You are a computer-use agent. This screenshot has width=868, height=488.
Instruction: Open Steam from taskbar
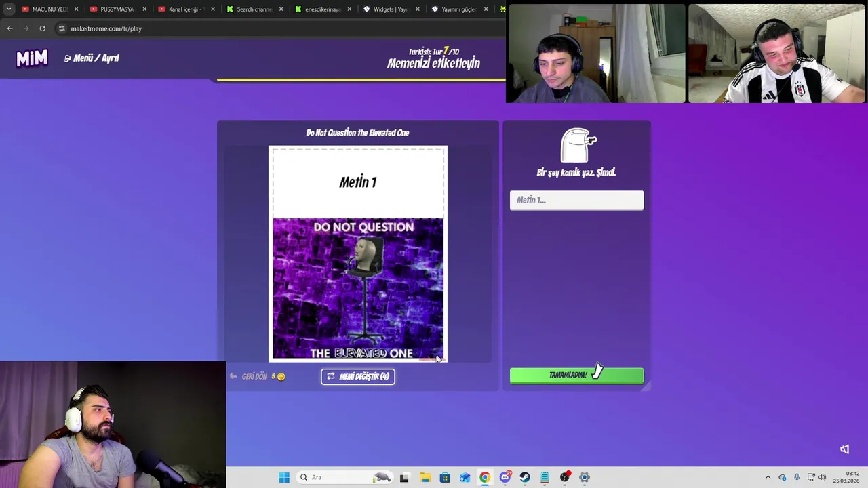[x=524, y=477]
